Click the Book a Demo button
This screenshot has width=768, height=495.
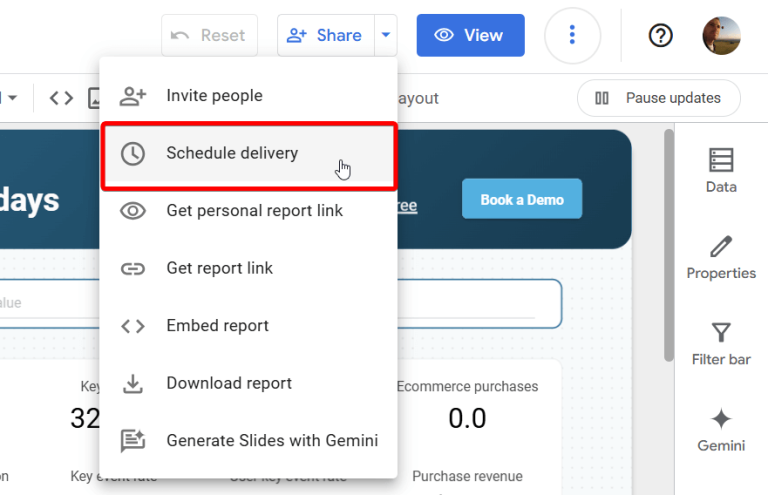tap(521, 199)
